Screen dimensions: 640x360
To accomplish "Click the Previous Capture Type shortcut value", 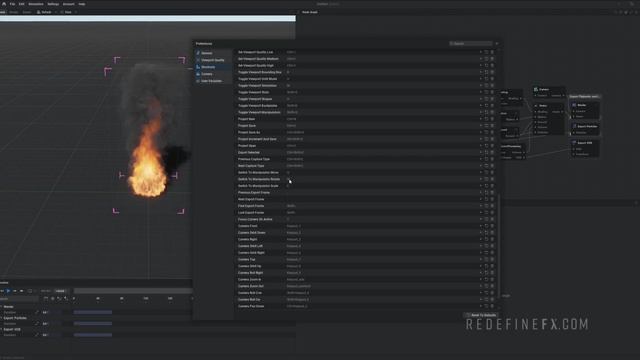I will (x=295, y=159).
